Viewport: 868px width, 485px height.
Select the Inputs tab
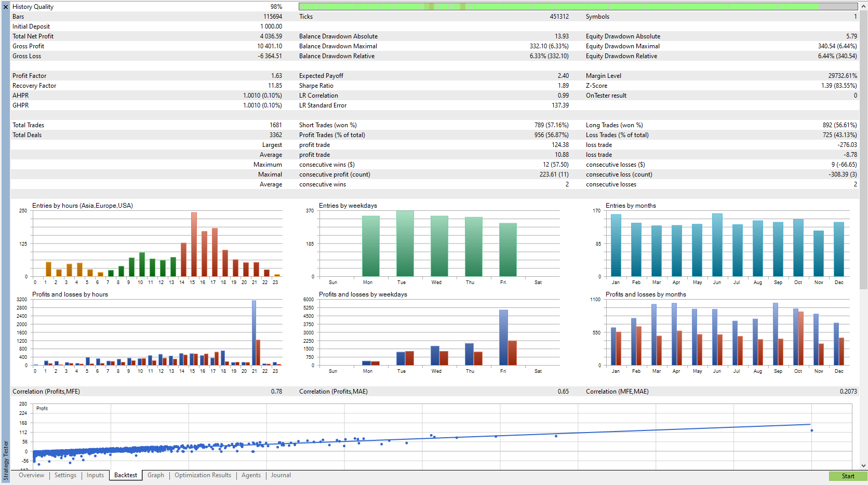click(x=95, y=475)
